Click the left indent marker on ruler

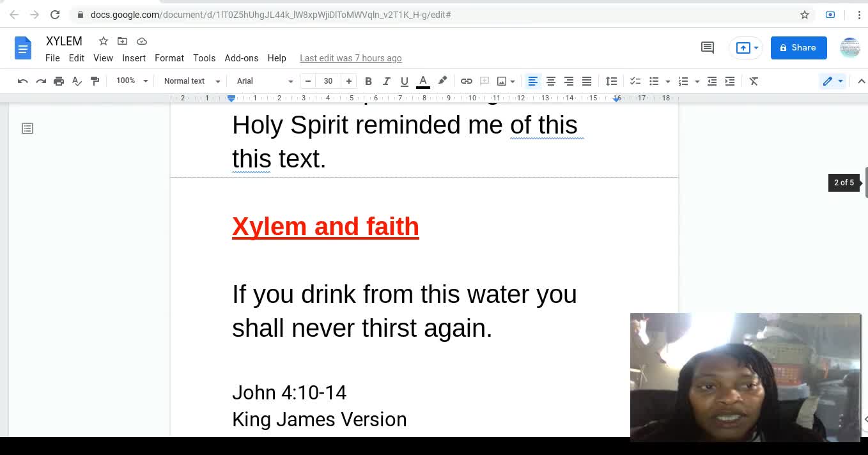click(x=231, y=98)
